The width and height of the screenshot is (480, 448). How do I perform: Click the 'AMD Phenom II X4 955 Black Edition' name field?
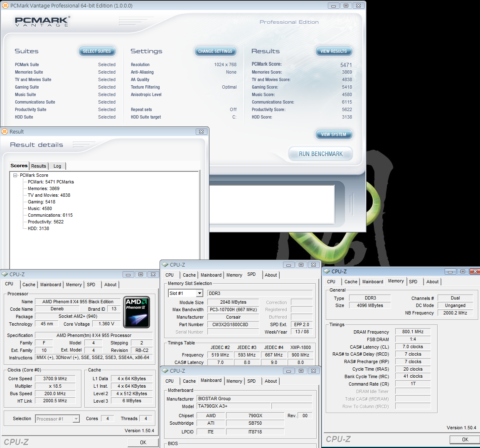(78, 302)
